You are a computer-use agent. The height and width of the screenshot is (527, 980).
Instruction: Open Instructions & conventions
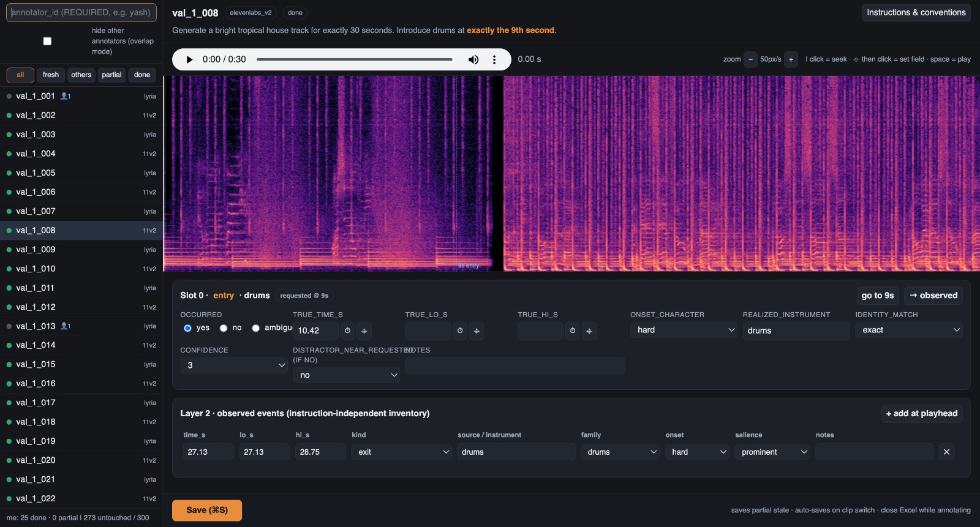(x=916, y=12)
